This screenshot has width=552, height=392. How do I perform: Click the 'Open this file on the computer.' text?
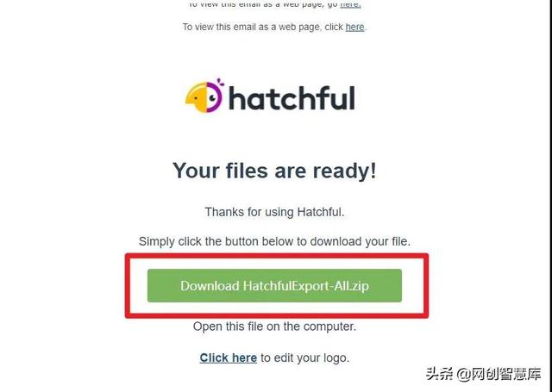click(x=274, y=327)
